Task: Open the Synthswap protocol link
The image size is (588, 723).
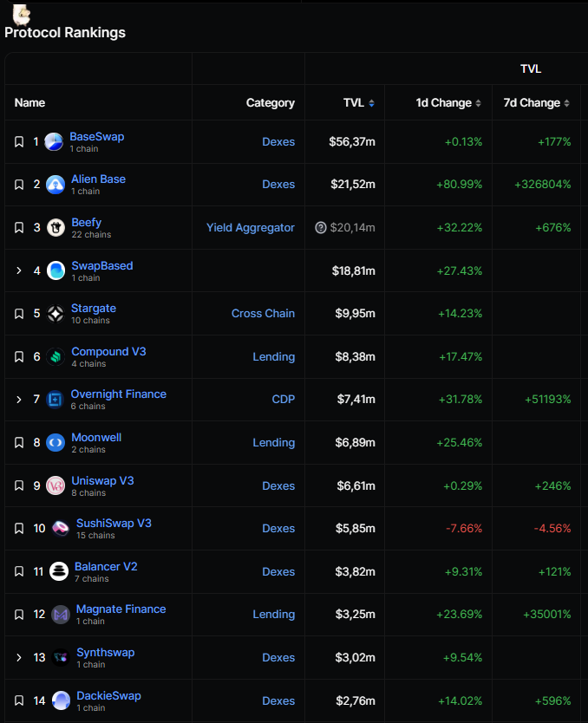Action: click(x=106, y=652)
